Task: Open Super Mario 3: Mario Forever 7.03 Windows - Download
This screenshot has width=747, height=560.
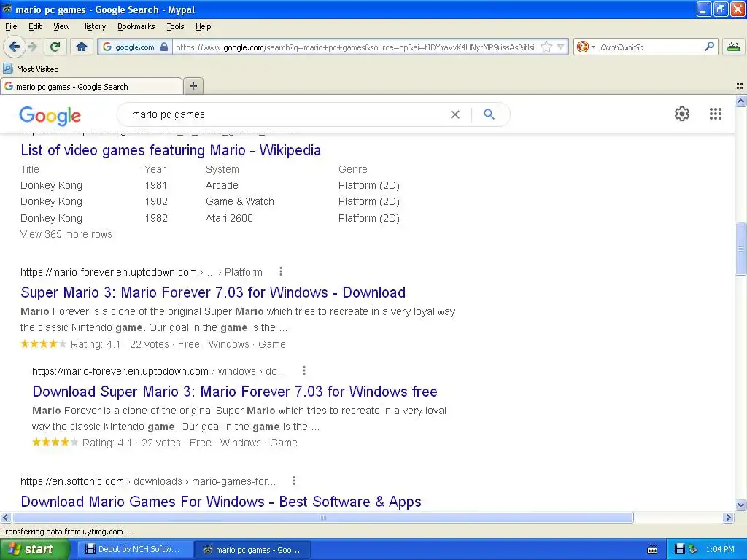Action: tap(213, 292)
